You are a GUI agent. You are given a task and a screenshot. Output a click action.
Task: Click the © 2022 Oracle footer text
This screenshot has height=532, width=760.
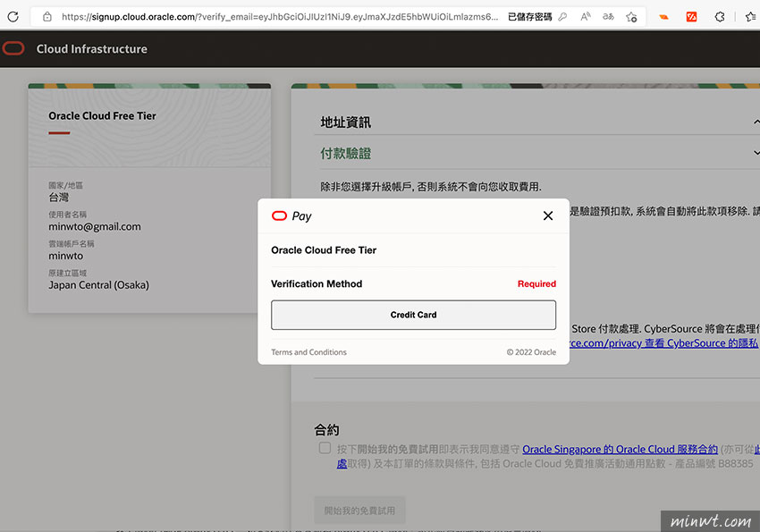531,352
